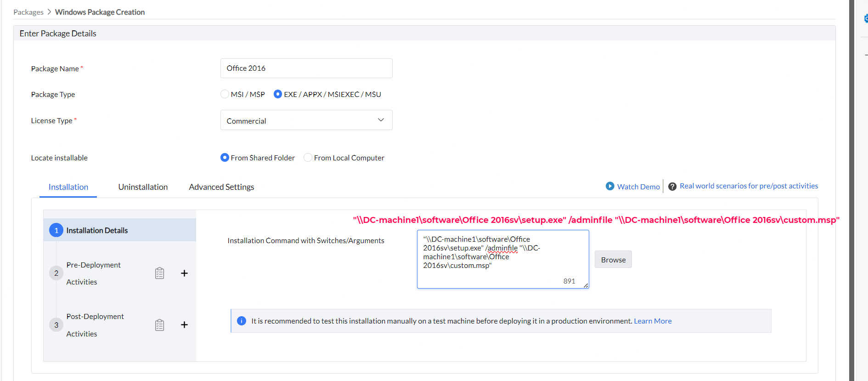
Task: Go to Packages breadcrumb
Action: click(x=28, y=12)
